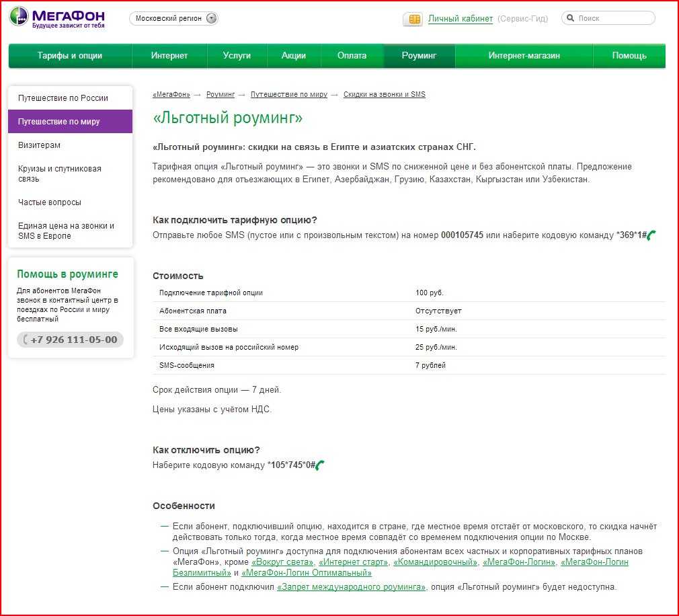Click the number 000105745
The image size is (679, 616).
pos(462,235)
